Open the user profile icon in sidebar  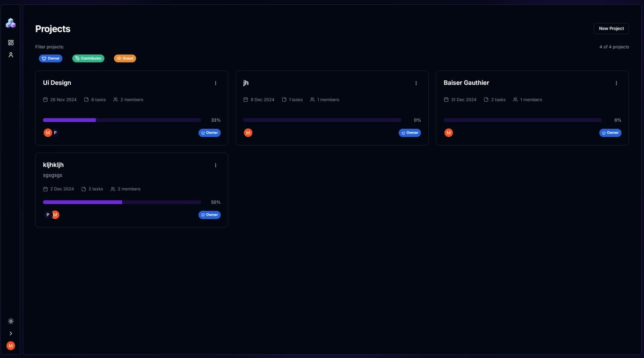click(x=11, y=55)
